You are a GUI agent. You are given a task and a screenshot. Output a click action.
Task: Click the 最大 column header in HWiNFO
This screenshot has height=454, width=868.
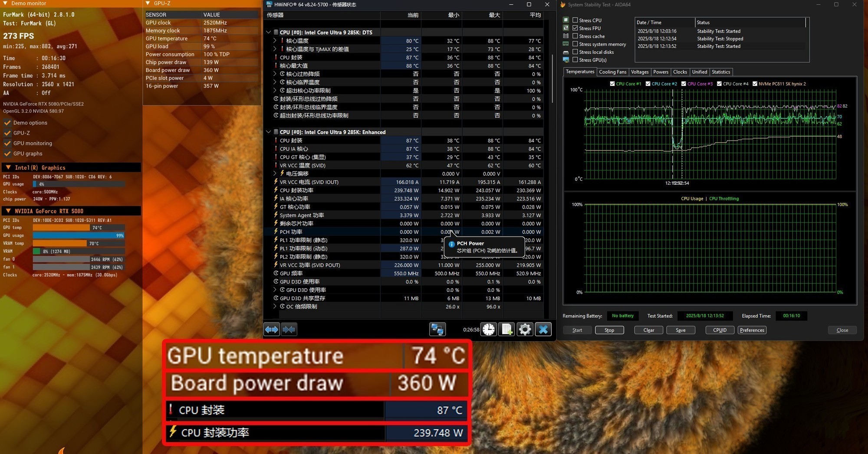coord(494,15)
